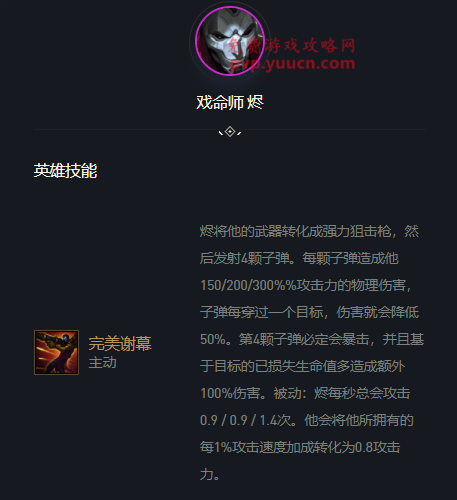457x500 pixels.
Task: Select the 0.9 / 0.9 / 1.4次 attack rate
Action: [x=246, y=420]
